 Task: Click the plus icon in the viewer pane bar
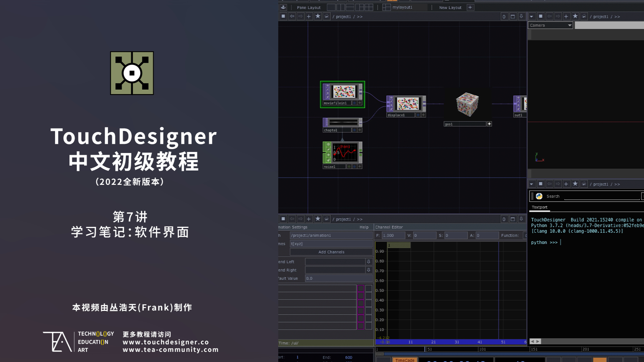pos(566,16)
